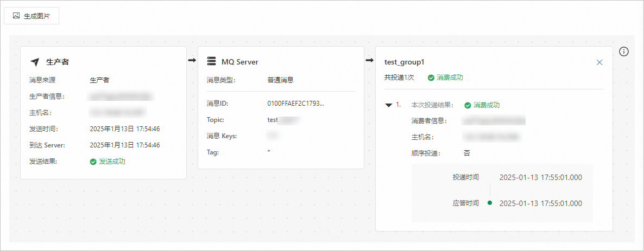
Task: Click the info circle icon
Action: pos(624,52)
